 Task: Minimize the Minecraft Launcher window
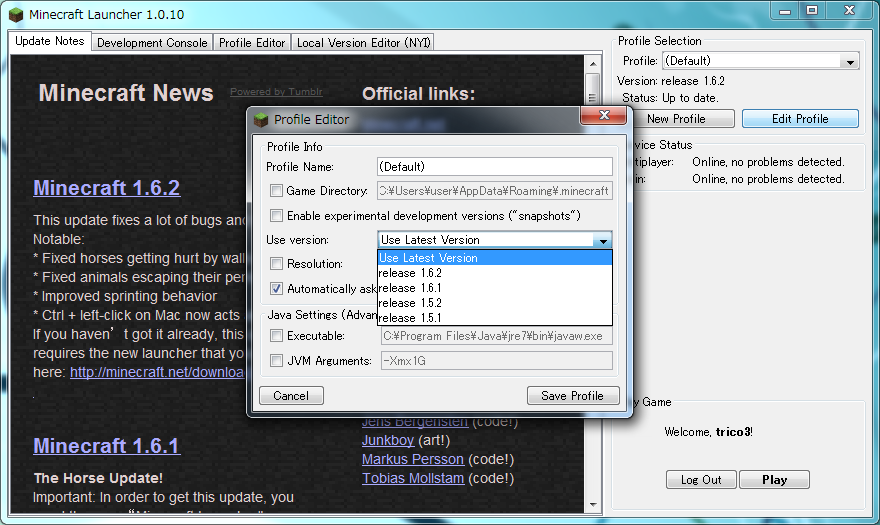coord(785,11)
